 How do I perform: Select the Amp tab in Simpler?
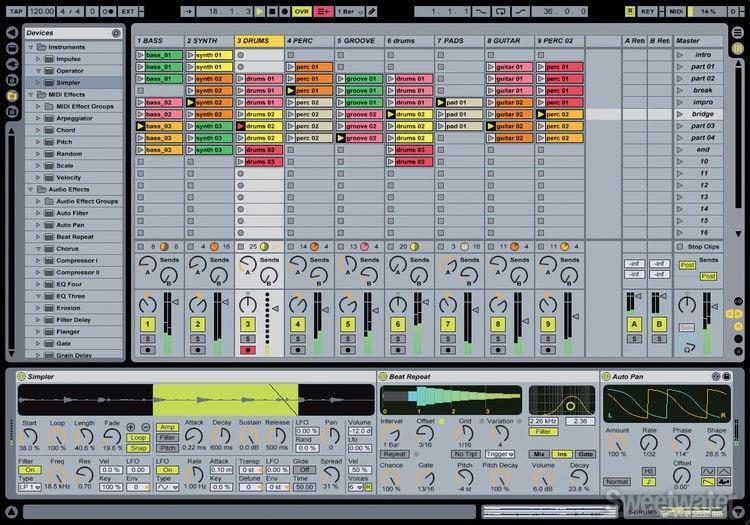[167, 426]
